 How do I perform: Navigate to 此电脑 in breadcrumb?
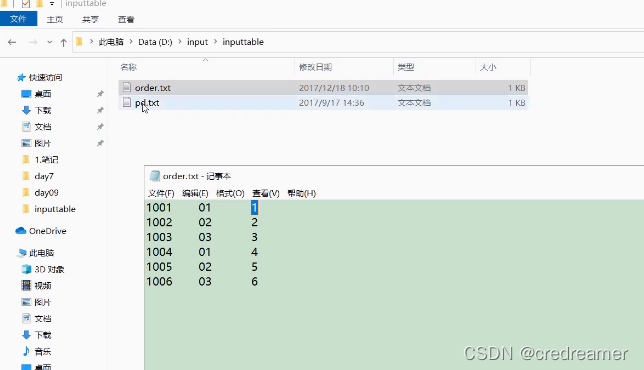pos(111,42)
